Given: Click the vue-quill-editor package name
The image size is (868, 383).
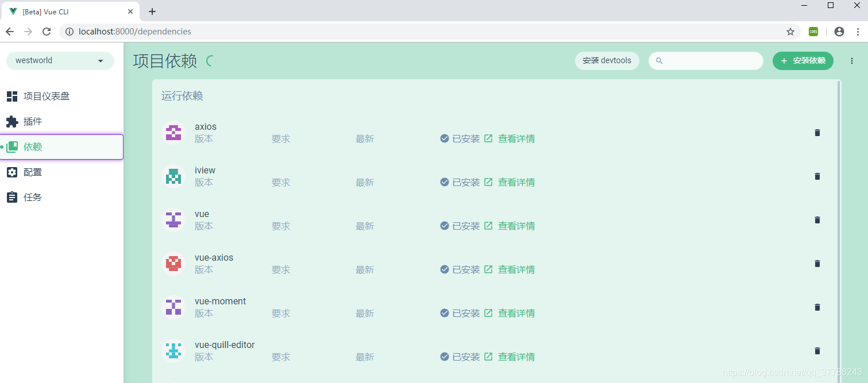Looking at the screenshot, I should point(225,345).
